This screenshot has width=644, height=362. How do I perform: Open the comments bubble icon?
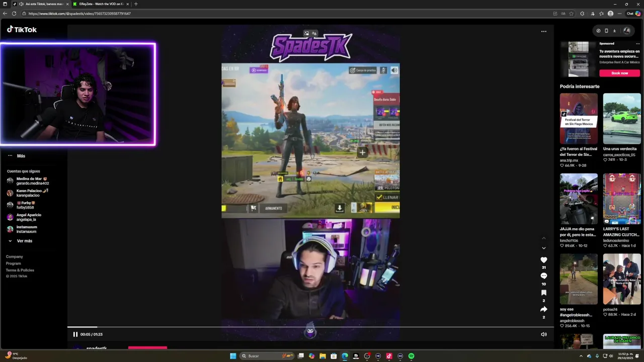(x=543, y=276)
